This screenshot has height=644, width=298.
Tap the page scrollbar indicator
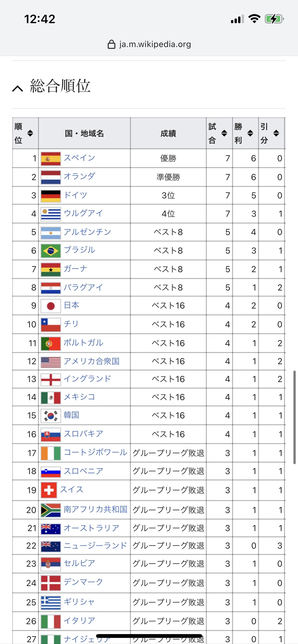(x=294, y=417)
